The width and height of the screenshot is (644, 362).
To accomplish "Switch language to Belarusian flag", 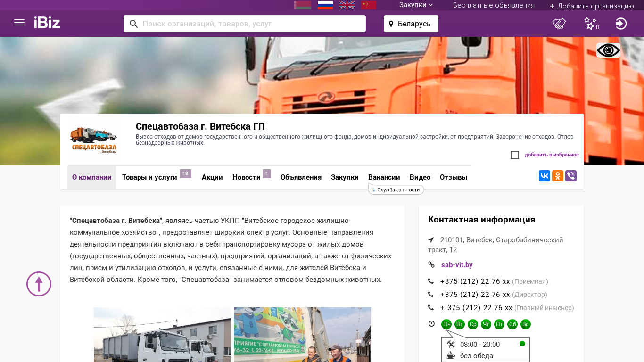I will coord(303,5).
